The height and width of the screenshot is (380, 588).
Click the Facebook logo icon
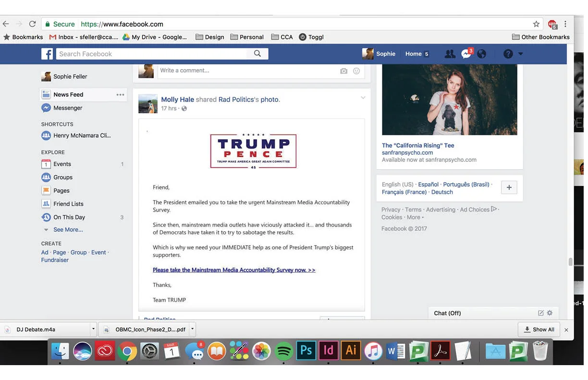click(x=47, y=54)
